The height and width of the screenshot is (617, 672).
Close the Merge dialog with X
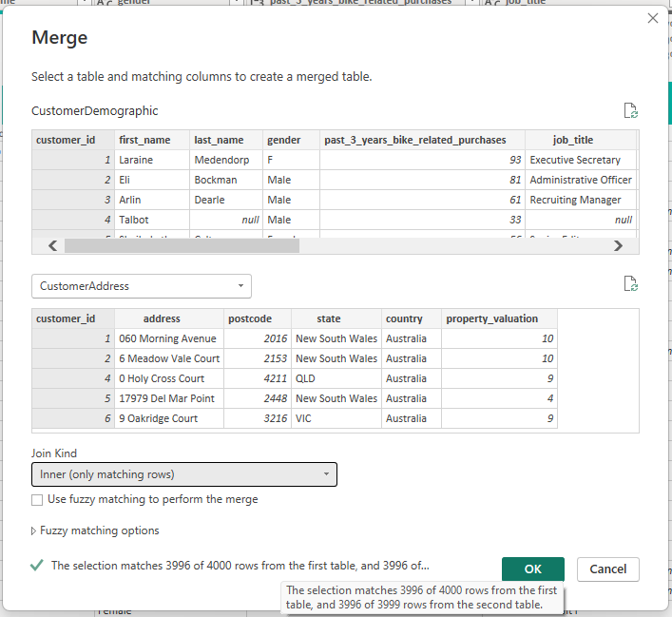point(652,18)
